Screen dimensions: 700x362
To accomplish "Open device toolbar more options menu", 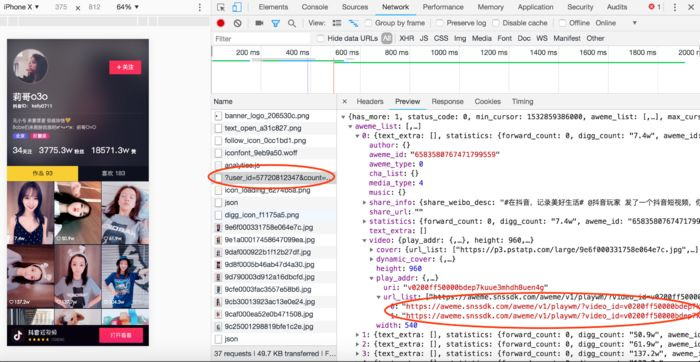I will (x=200, y=7).
